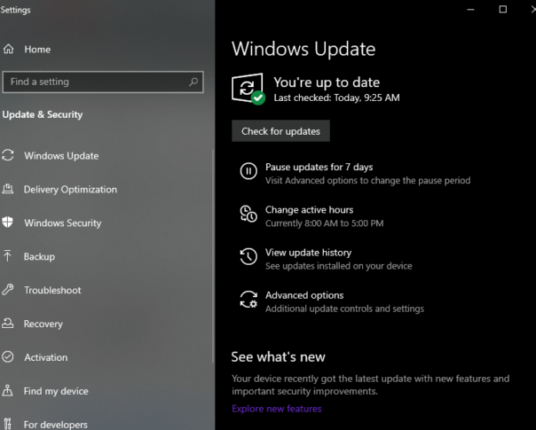Click the Activation checkmark circle icon

(x=8, y=357)
